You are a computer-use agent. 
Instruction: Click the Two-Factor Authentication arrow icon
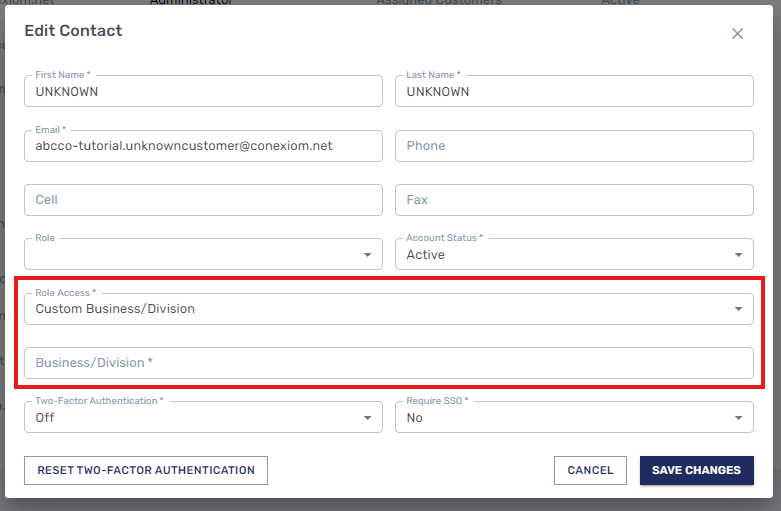[367, 419]
